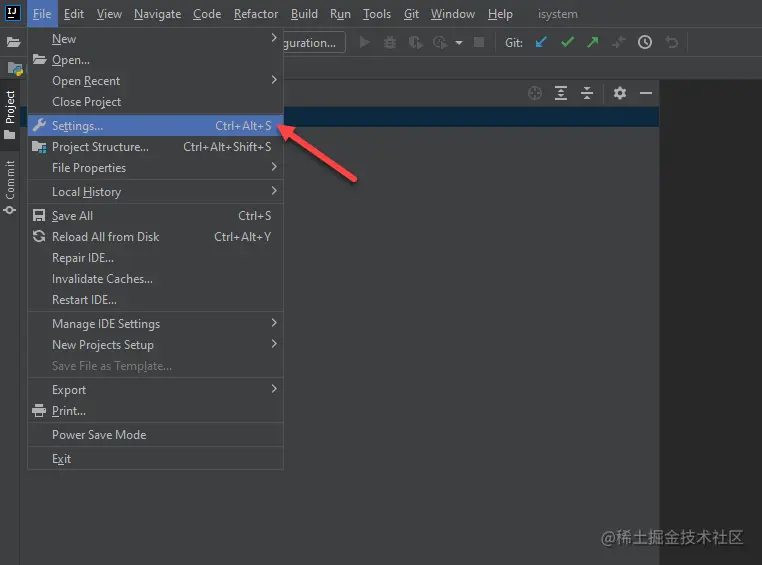
Task: Toggle Power Save Mode
Action: [x=156, y=435]
